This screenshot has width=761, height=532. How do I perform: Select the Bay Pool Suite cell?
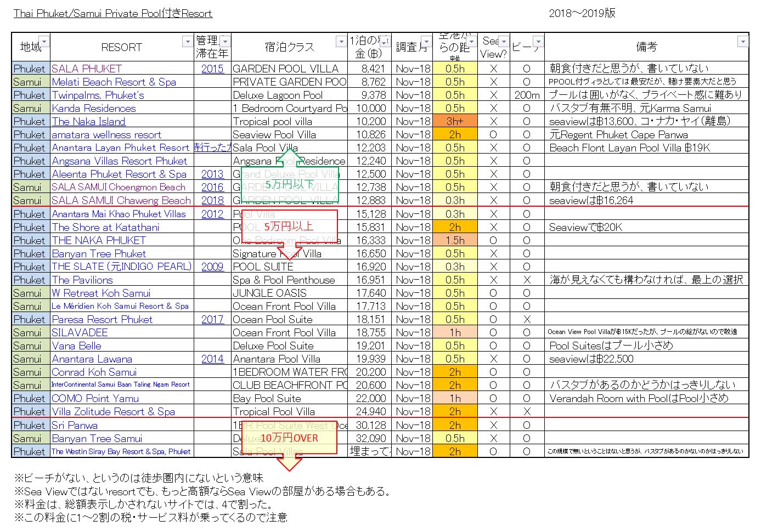tap(289, 398)
